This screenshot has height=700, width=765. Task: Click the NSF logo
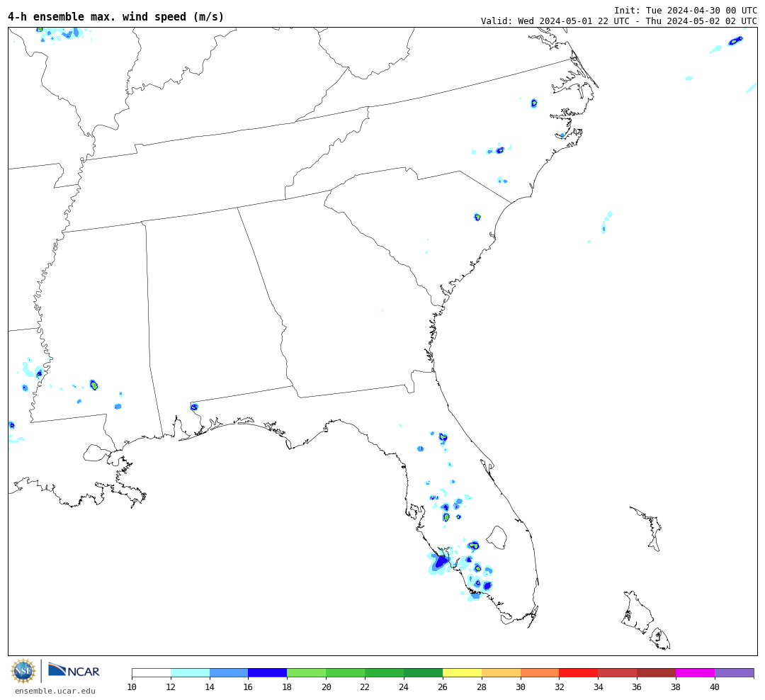click(23, 671)
